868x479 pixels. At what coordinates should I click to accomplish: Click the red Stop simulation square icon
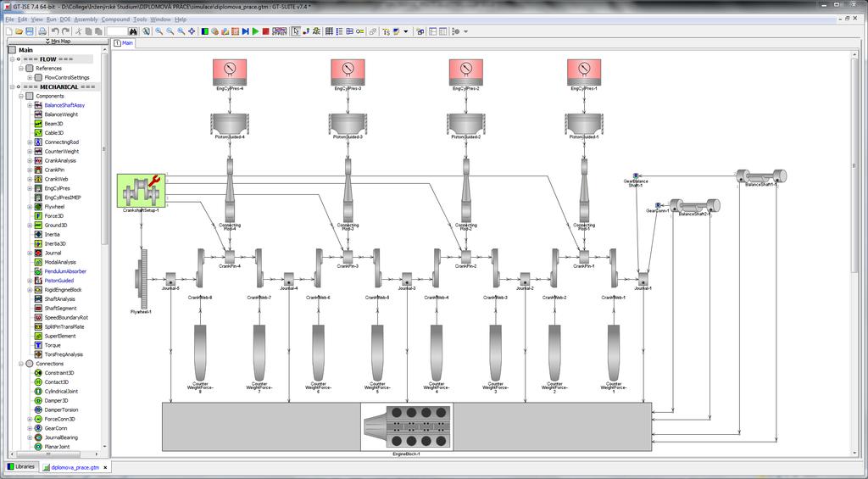(x=265, y=31)
